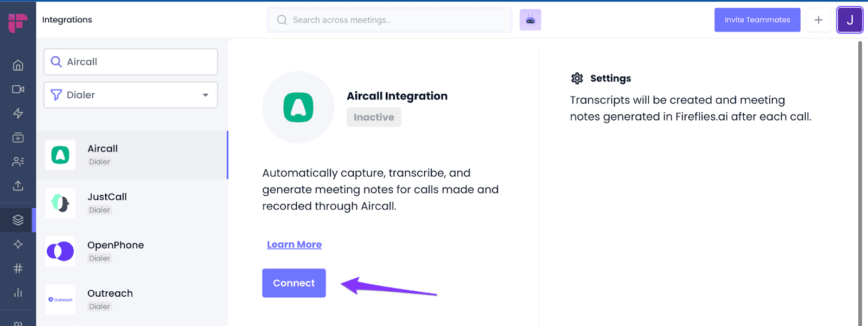The image size is (868, 326).
Task: Click the OpenPhone logo in list
Action: click(x=60, y=252)
